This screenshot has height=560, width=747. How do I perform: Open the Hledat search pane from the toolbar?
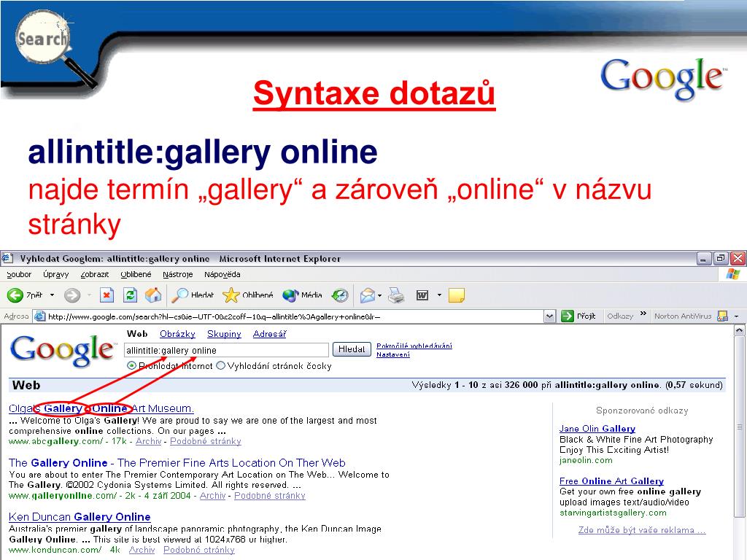(x=193, y=295)
